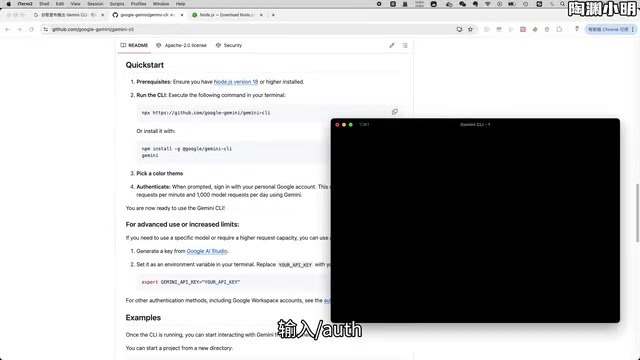640x360 pixels.
Task: Edit the README with pencil icon
Action: tap(391, 45)
